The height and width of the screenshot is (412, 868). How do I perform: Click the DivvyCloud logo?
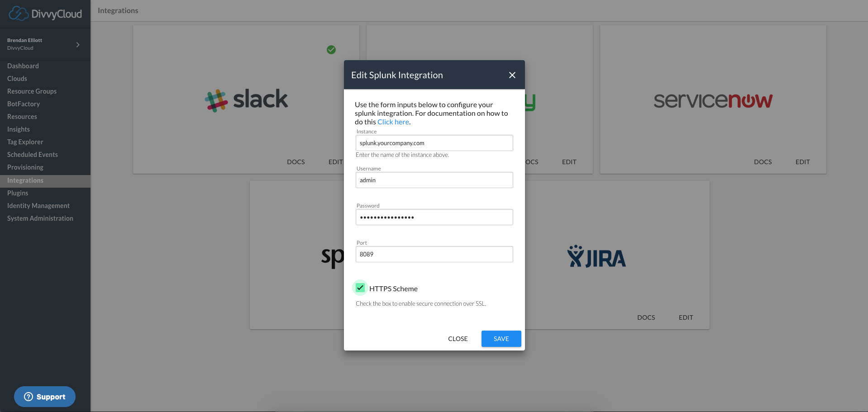click(x=45, y=14)
